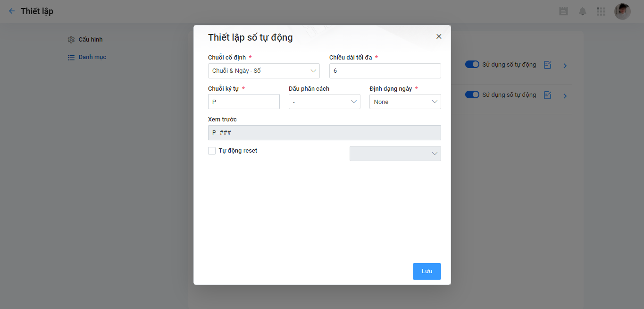Open the Định dạng ngày dropdown
644x309 pixels.
(x=405, y=102)
